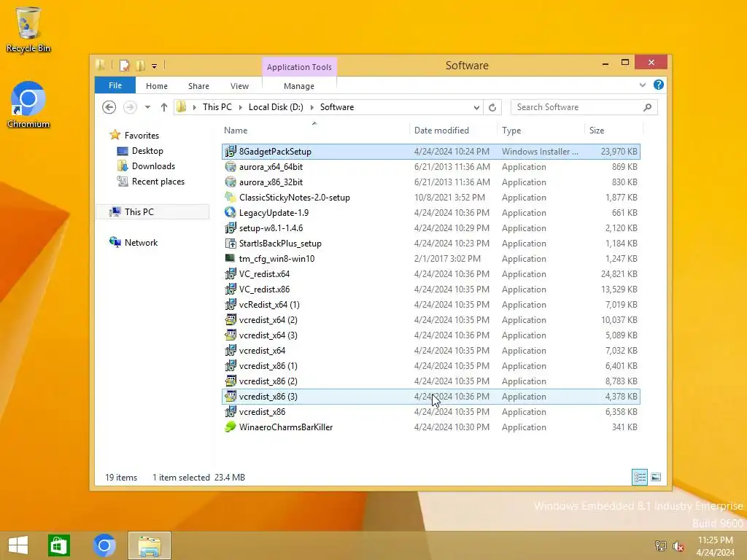
Task: Sort files by Date modified column
Action: click(x=452, y=131)
